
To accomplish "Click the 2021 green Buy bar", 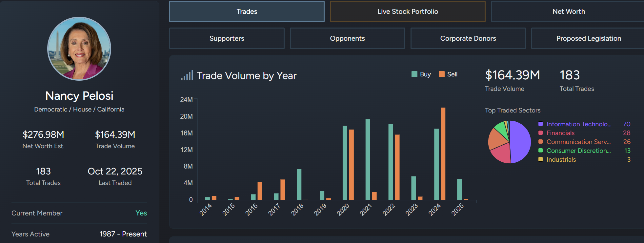I will 368,159.
